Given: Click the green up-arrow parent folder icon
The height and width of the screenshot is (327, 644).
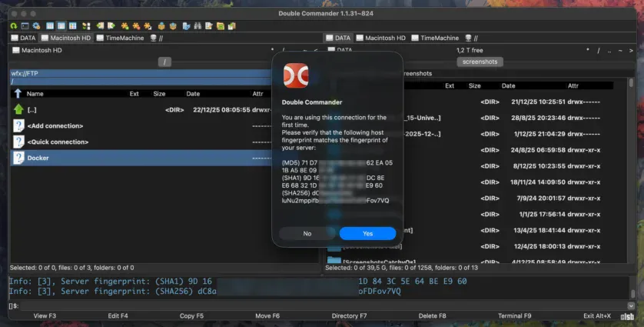Looking at the screenshot, I should pos(18,109).
